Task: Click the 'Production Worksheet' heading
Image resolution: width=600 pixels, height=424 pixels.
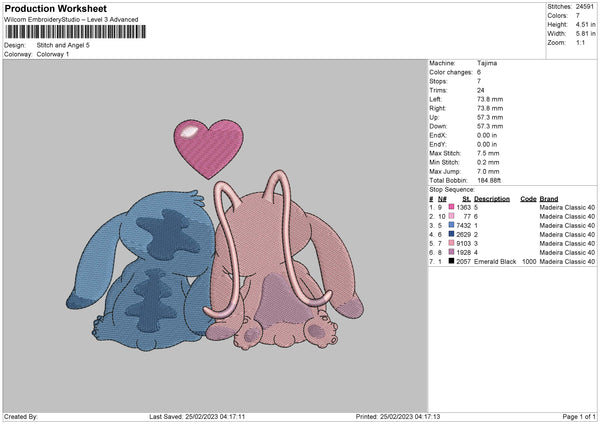Action: coord(55,8)
